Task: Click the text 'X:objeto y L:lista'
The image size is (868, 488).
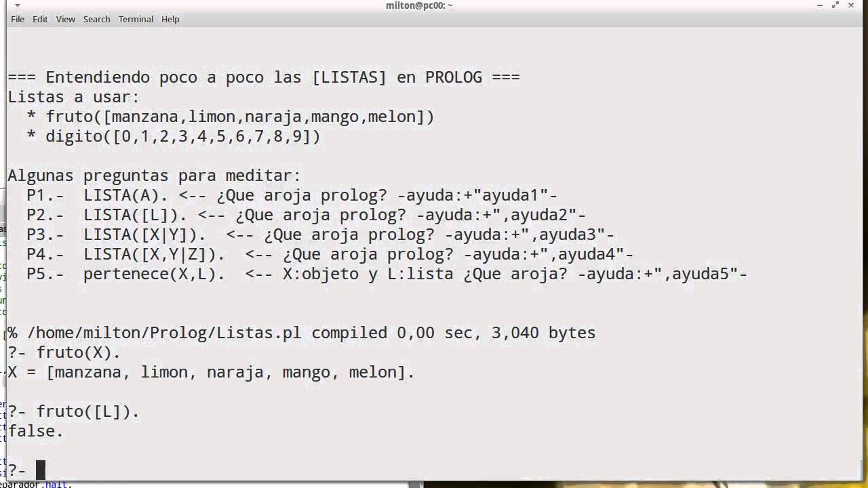Action: pos(368,274)
